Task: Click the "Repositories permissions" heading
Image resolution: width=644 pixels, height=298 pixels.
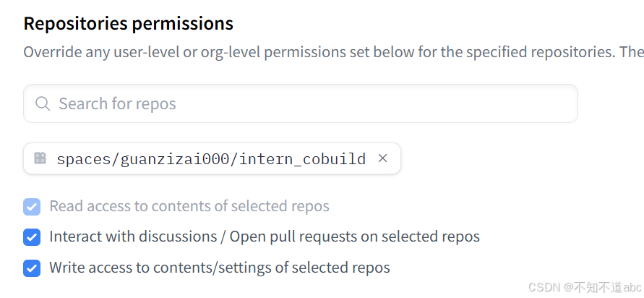Action: [x=128, y=23]
